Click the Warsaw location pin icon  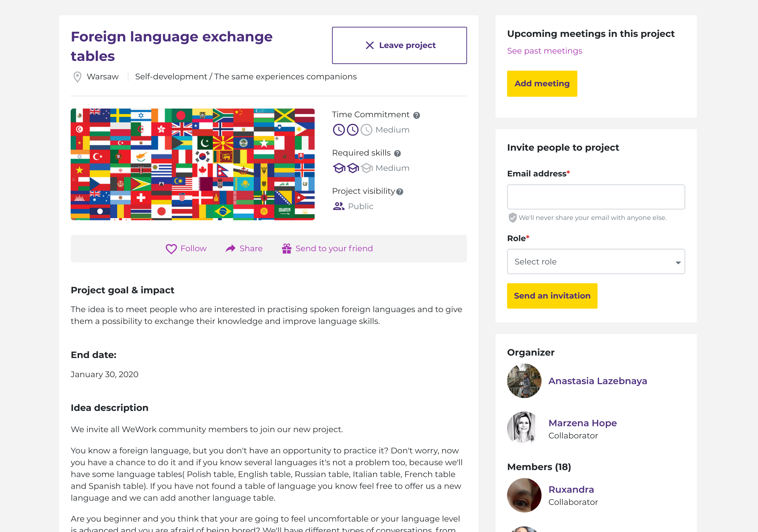pos(77,77)
